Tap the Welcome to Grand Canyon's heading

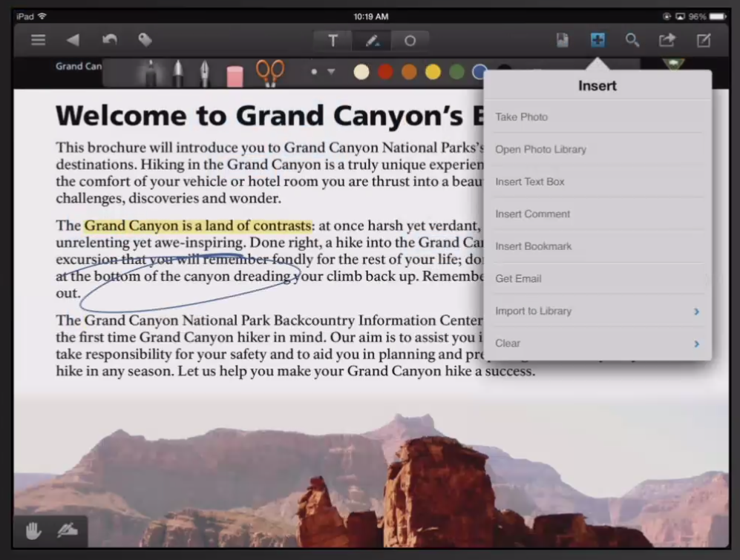[x=269, y=116]
